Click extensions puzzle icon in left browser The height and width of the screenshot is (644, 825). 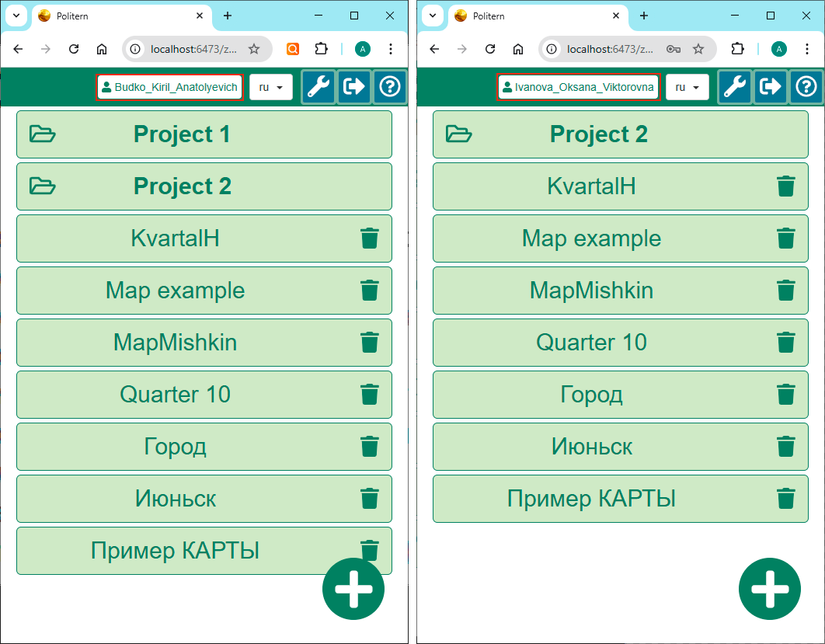(321, 49)
